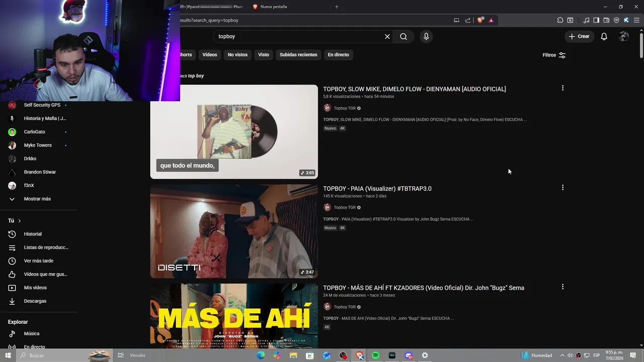
Task: Select the No vistos filter chip
Action: tap(237, 54)
